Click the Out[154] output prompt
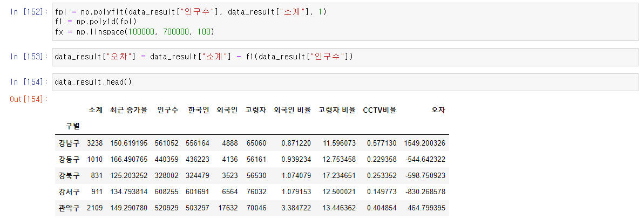644x219 pixels. (x=29, y=99)
